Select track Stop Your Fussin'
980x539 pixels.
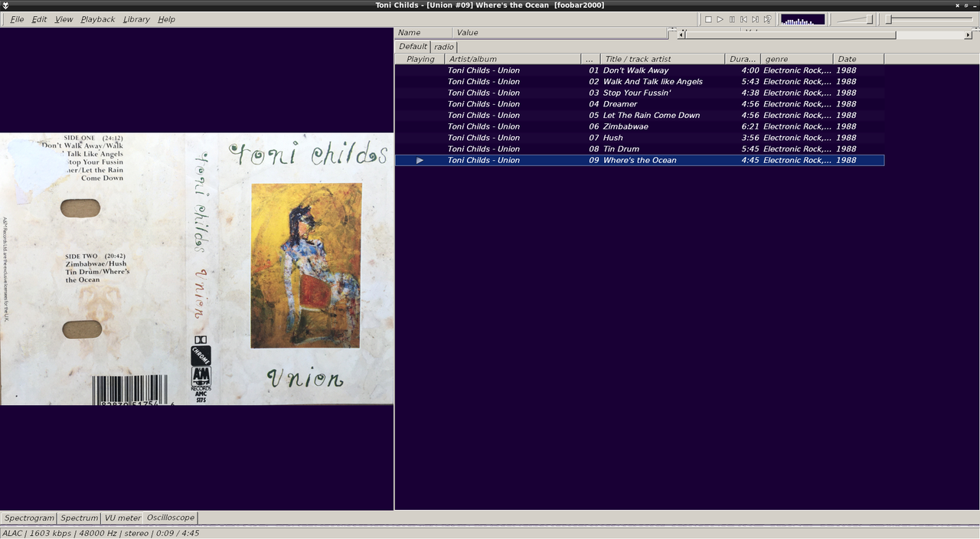point(639,93)
